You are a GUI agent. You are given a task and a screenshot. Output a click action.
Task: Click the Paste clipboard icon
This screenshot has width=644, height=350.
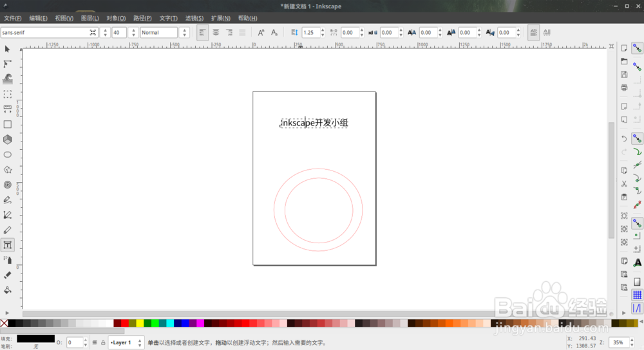click(x=624, y=196)
